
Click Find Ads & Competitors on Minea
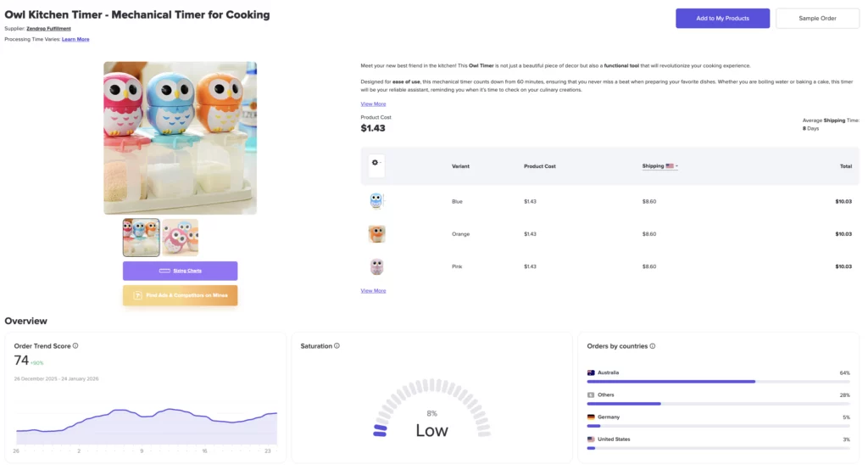(180, 295)
